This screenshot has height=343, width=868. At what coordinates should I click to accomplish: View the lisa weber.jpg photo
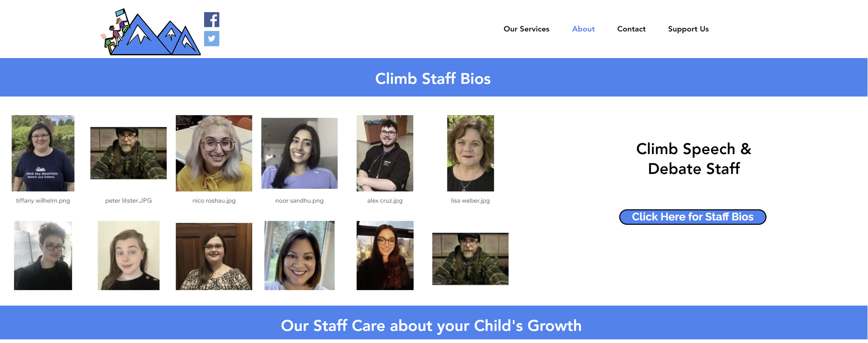470,153
